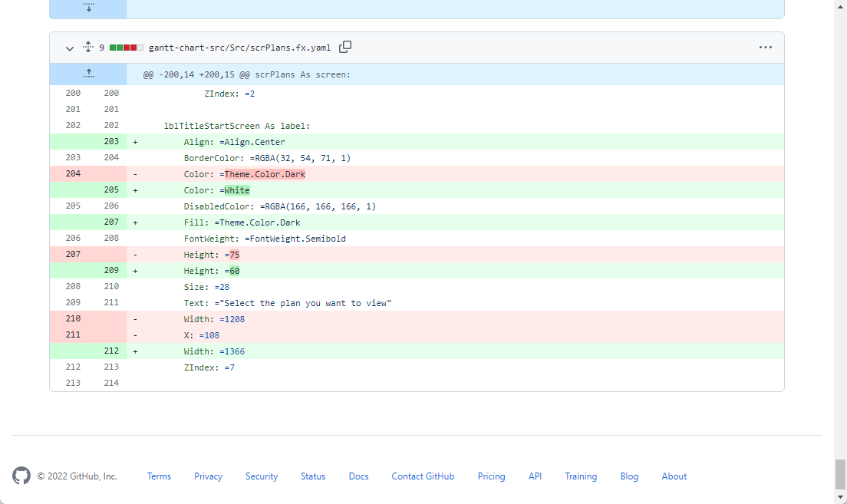The width and height of the screenshot is (847, 504).
Task: Open the scrPlans.fx.yaml file link
Action: (x=239, y=48)
